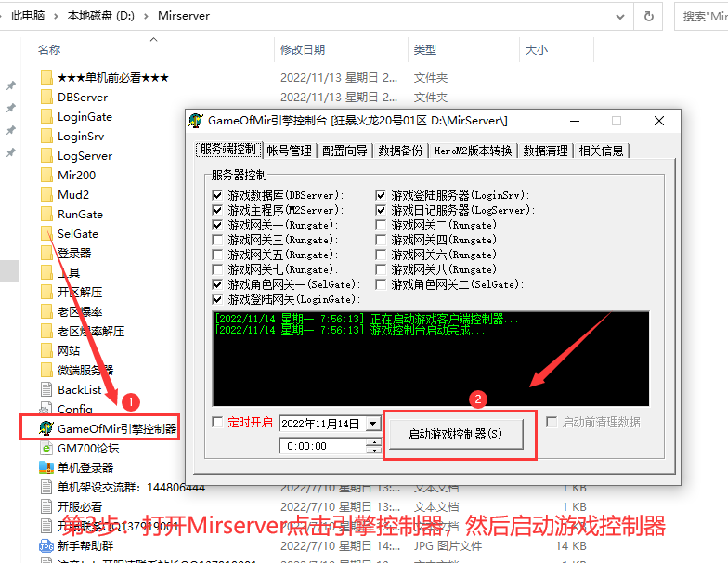Select the 服务端控制 tab

[228, 149]
